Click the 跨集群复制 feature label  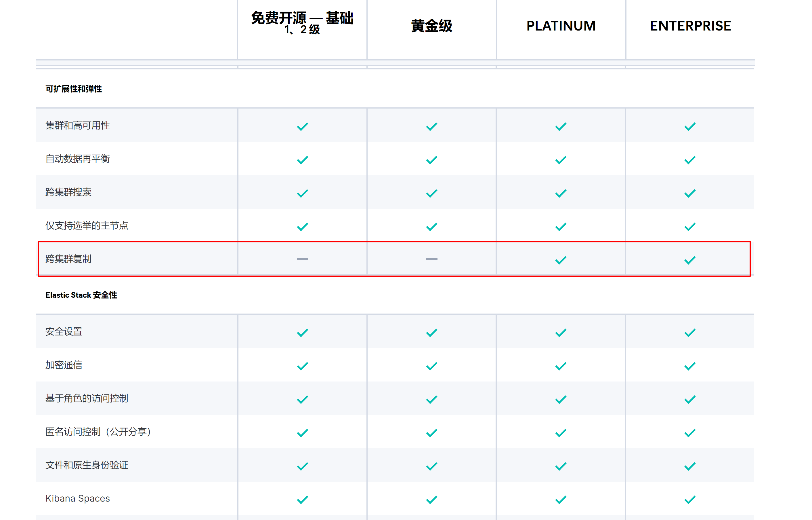point(68,259)
